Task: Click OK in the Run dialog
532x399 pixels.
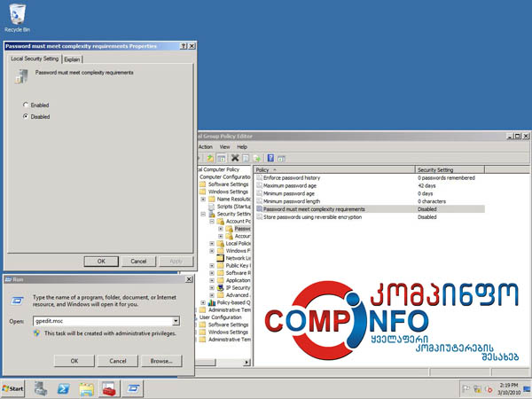Action: pyautogui.click(x=74, y=361)
